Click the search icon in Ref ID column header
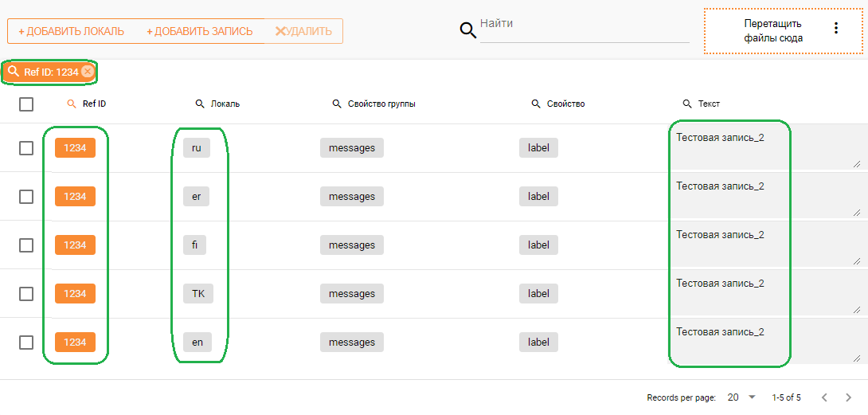868x415 pixels. click(x=72, y=104)
